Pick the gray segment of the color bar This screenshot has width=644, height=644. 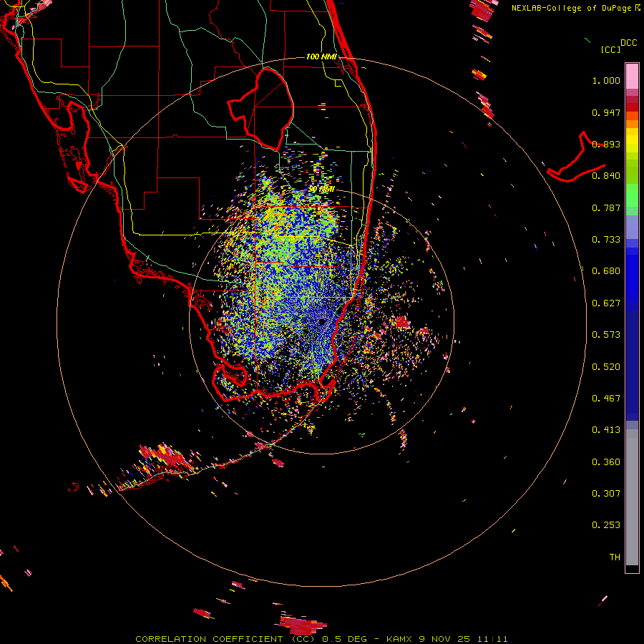(632, 497)
